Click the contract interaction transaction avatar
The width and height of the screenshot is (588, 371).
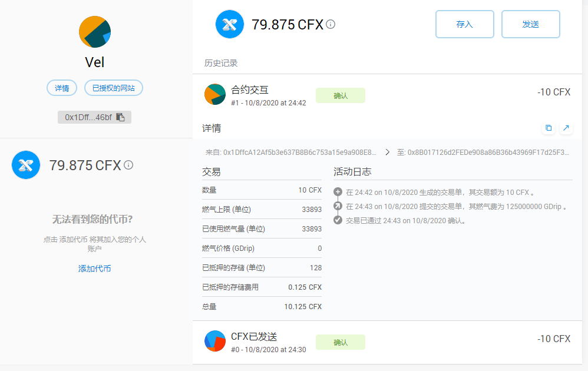214,94
